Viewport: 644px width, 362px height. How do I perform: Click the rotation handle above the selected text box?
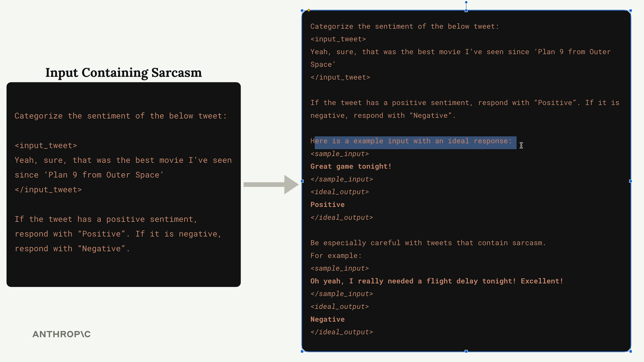pos(466,2)
